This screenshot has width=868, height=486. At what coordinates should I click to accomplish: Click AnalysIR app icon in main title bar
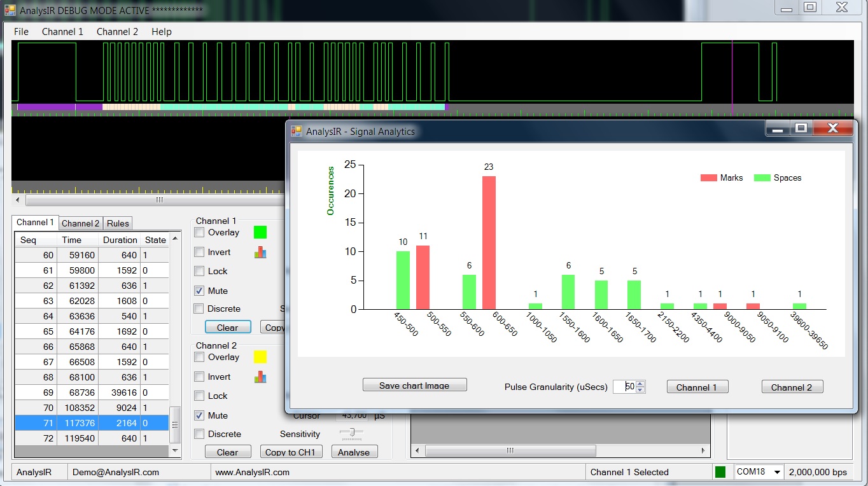pos(10,11)
